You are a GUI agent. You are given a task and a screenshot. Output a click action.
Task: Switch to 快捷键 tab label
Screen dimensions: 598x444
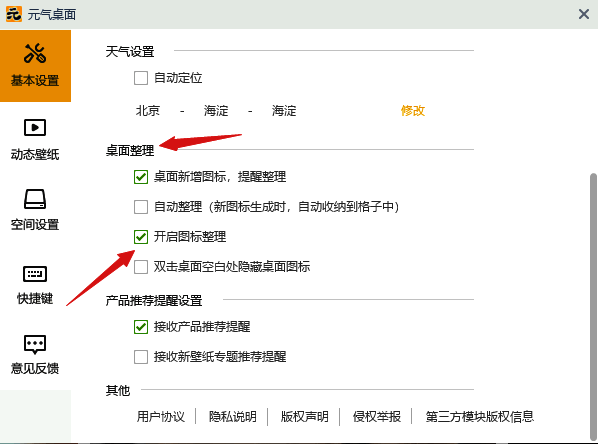tap(35, 298)
